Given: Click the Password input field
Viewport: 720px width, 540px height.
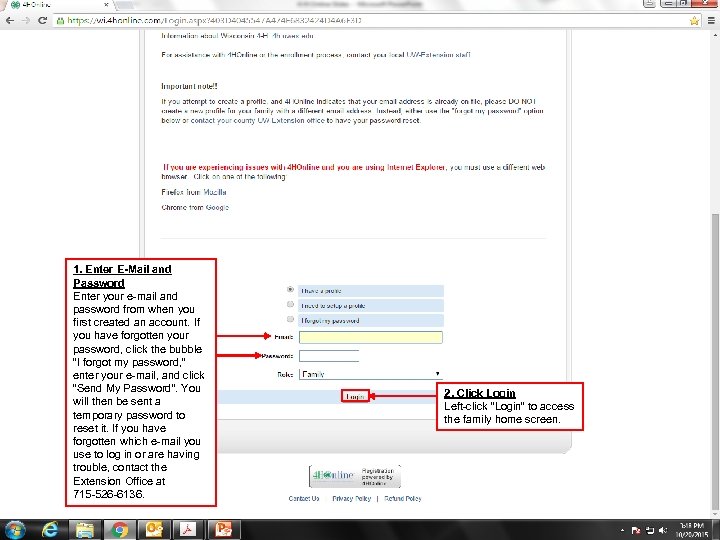Looking at the screenshot, I should (x=329, y=356).
